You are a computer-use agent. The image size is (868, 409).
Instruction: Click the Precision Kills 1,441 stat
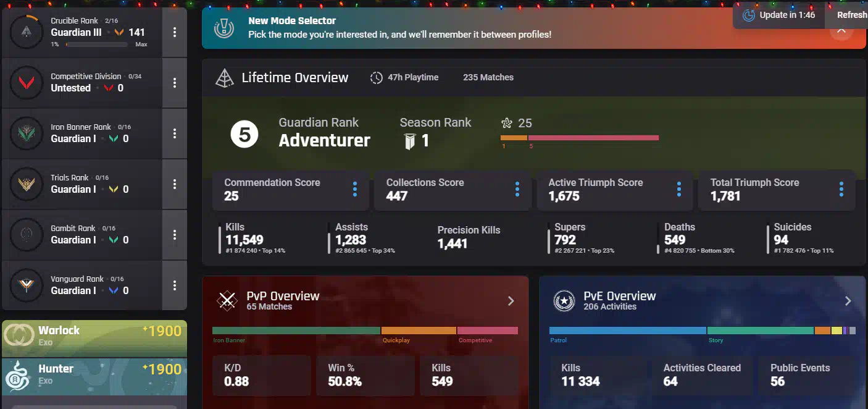click(x=469, y=237)
